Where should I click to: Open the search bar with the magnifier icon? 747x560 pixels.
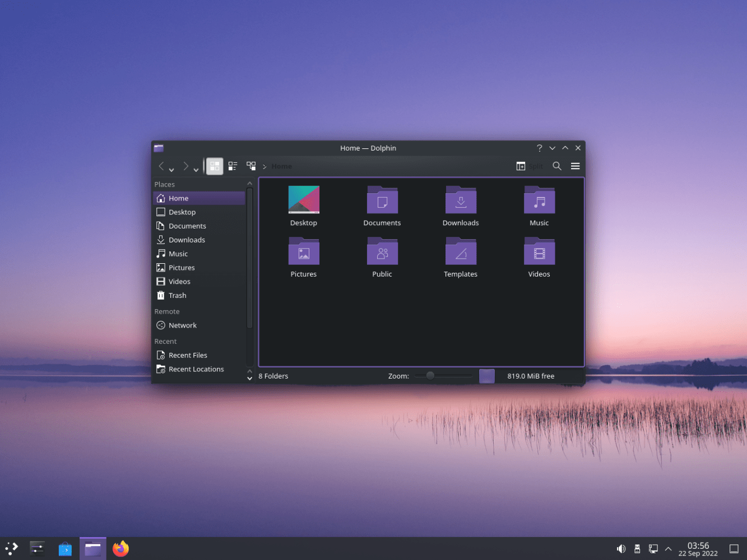(x=557, y=166)
